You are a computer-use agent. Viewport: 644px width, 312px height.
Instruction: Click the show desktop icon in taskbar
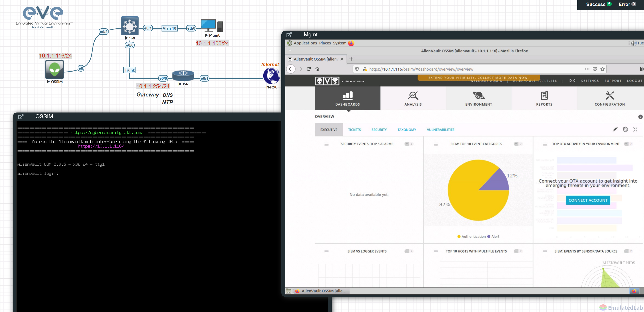pyautogui.click(x=288, y=291)
